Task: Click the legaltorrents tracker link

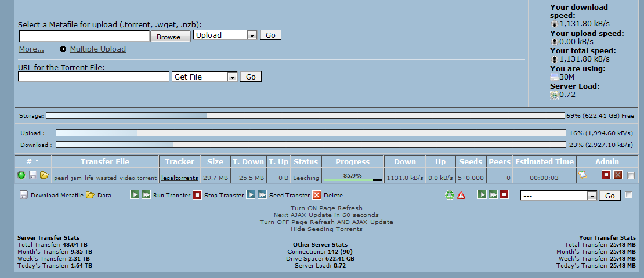Action: click(179, 178)
